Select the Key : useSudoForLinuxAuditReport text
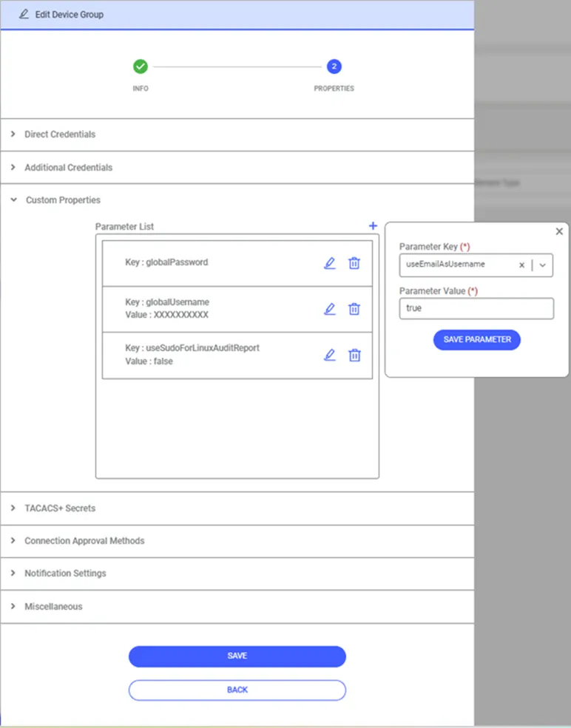571x728 pixels. 192,348
